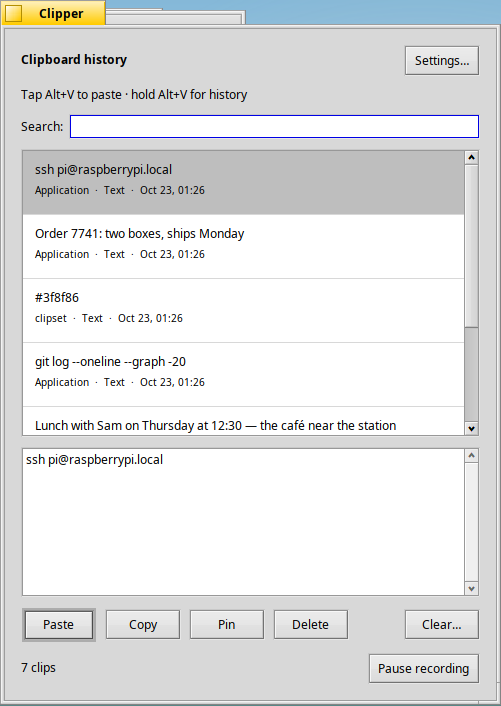The image size is (501, 706).
Task: Click the yellow Clipper window close box
Action: [14, 14]
